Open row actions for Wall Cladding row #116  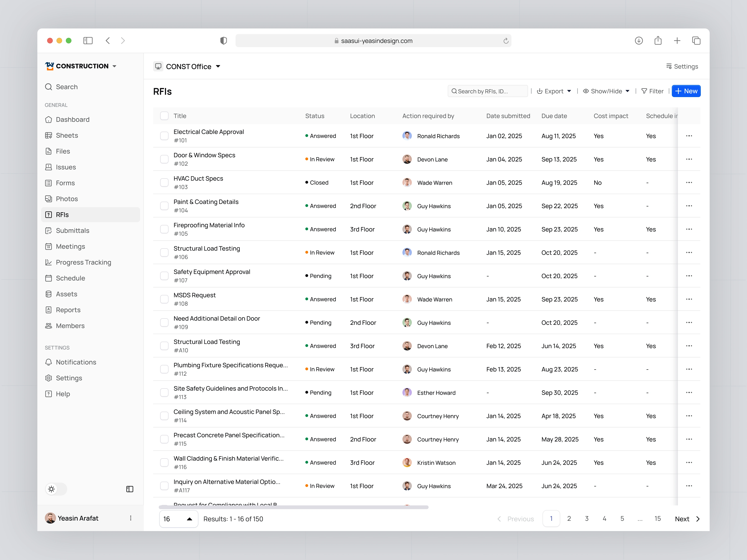point(689,462)
